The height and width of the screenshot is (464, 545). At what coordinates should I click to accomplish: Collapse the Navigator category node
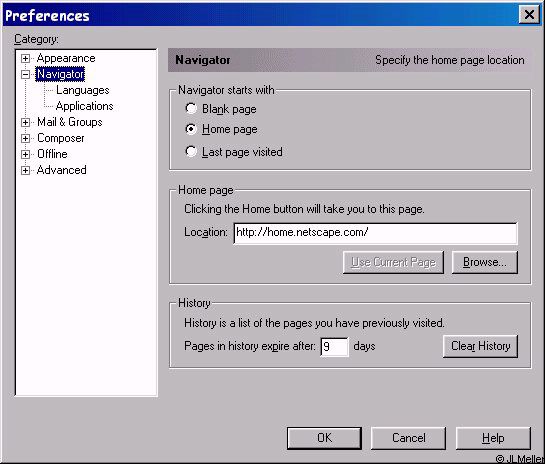(x=25, y=74)
